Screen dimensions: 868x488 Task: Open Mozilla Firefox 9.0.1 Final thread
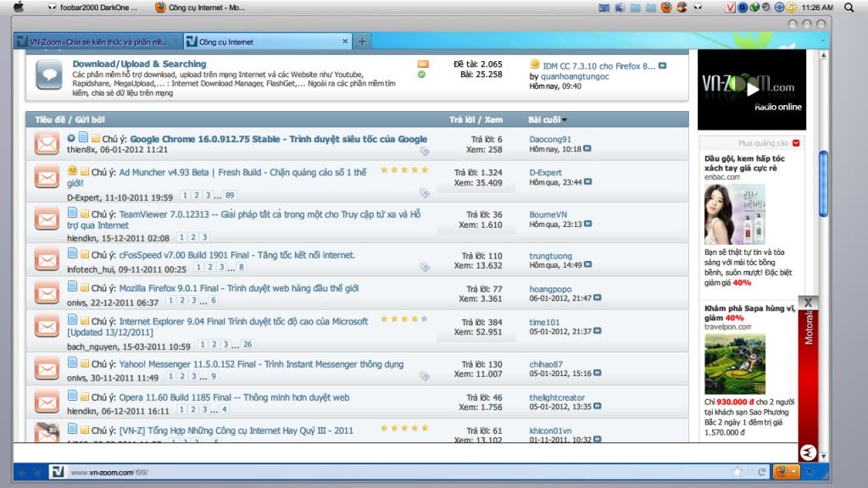[238, 288]
